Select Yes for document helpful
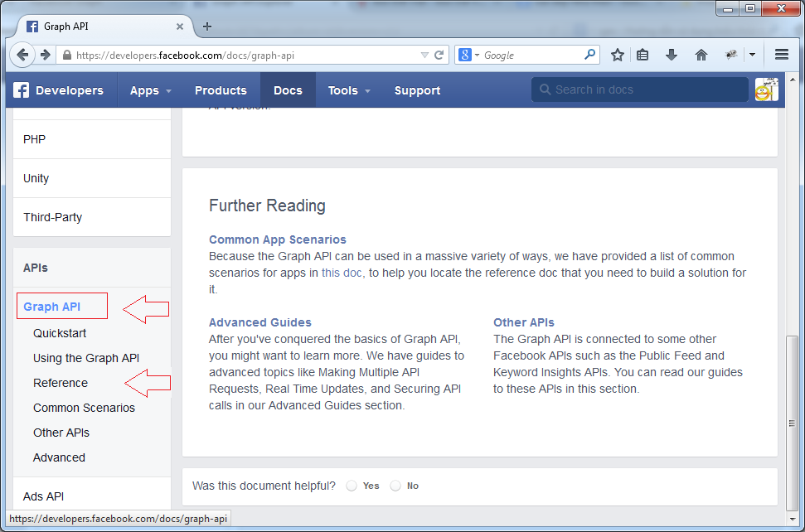Screen dimensions: 805x532 tap(352, 486)
